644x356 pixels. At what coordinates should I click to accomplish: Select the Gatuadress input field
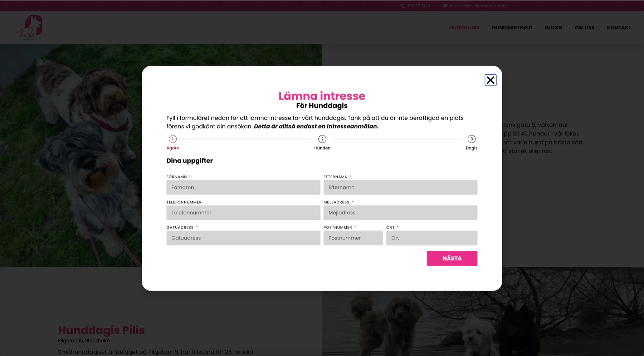click(x=243, y=238)
